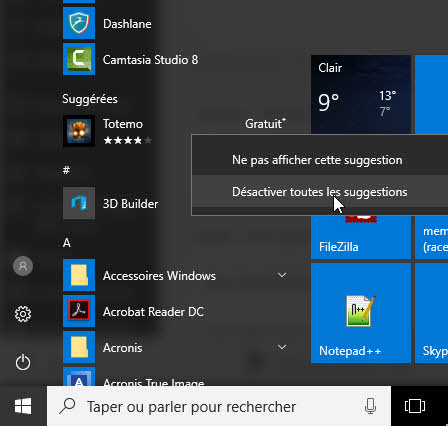Click the 'Dashlane' app name

127,24
